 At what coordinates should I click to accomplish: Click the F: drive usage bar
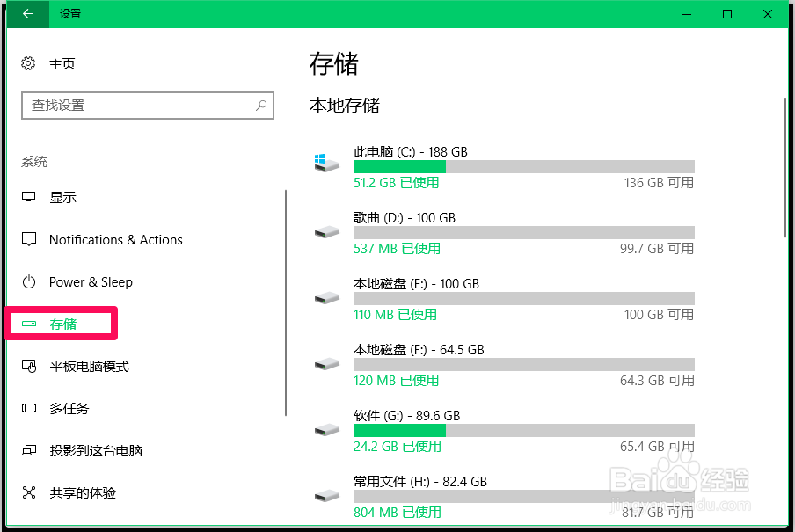(x=524, y=364)
